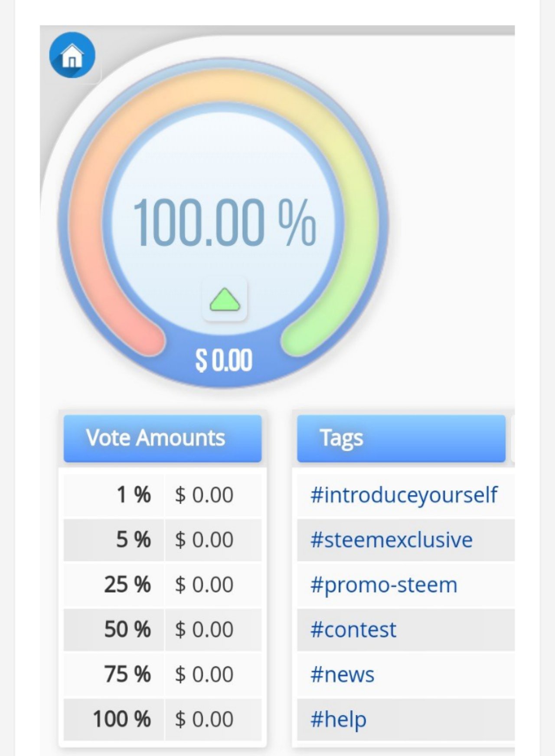The image size is (555, 756).
Task: Click the $ 0.00 value under gauge
Action: pyautogui.click(x=224, y=360)
